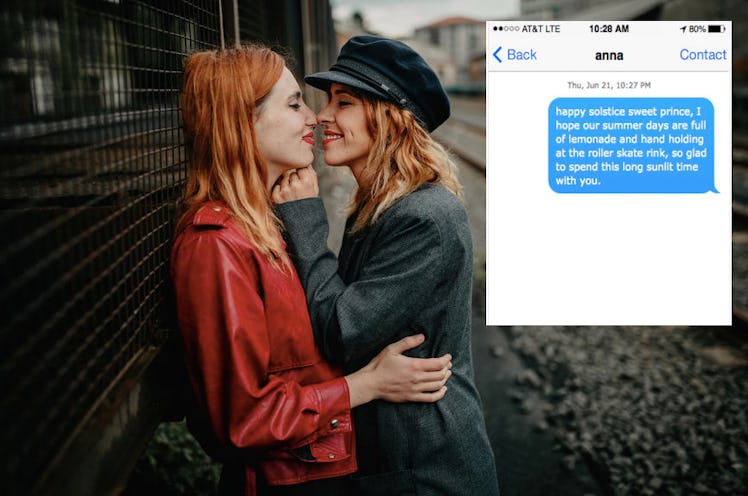Click the battery level icon
The image size is (748, 496).
[x=716, y=29]
